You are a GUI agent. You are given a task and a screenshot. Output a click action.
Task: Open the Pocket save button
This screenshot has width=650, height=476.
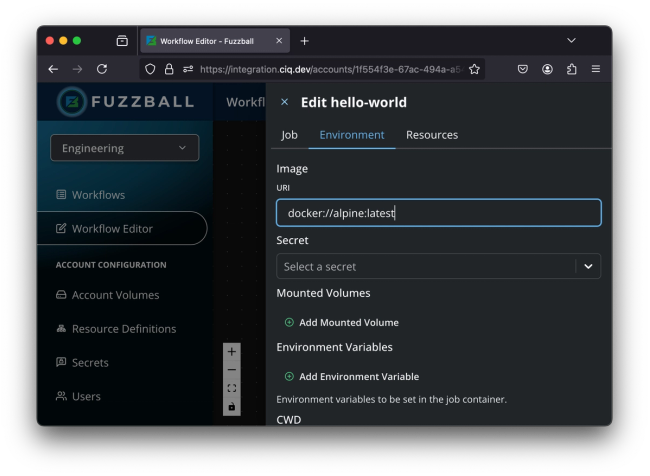523,69
